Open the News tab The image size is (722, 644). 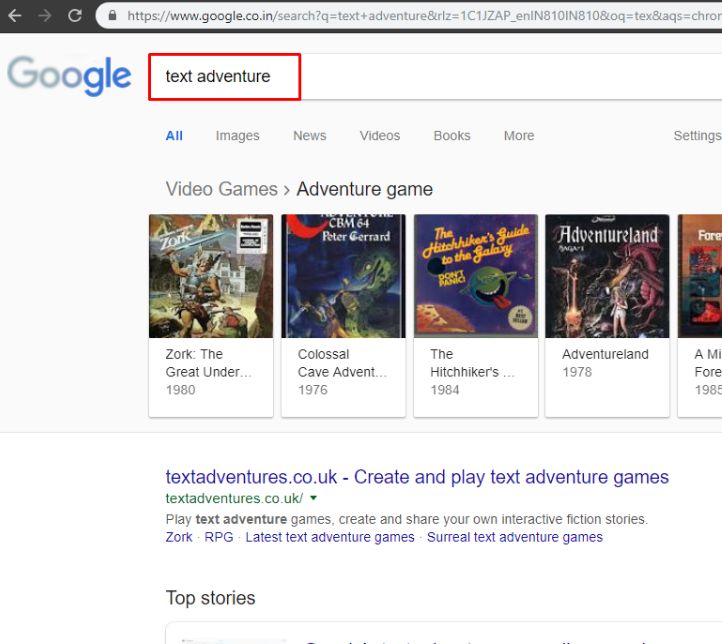[x=309, y=136]
